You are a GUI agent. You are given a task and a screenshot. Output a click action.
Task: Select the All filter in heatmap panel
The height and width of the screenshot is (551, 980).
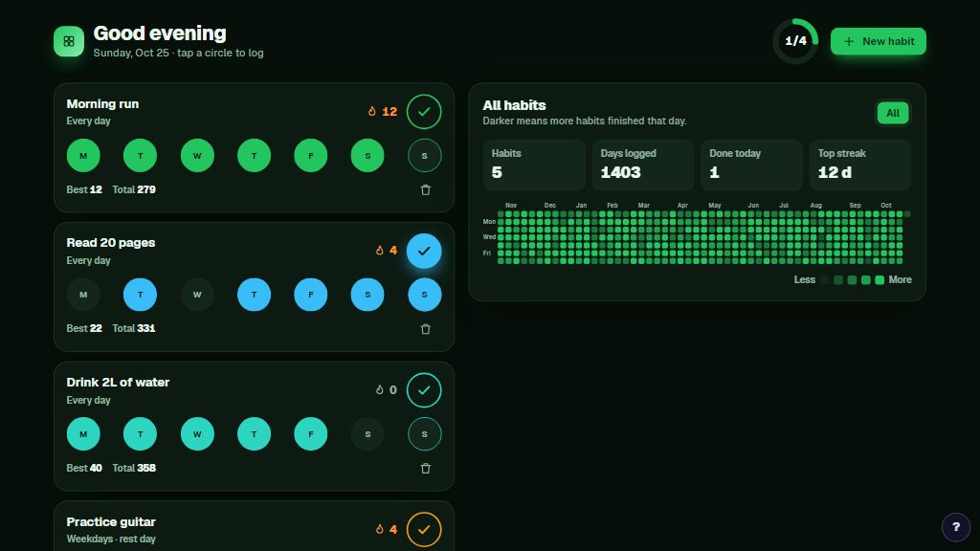pos(893,113)
